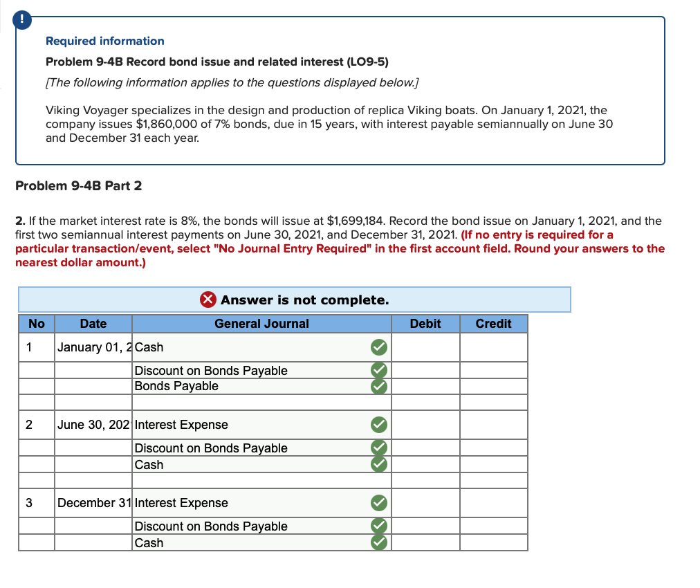The image size is (700, 588).
Task: Click the Debit cell for Bonds Payable row
Action: point(425,387)
